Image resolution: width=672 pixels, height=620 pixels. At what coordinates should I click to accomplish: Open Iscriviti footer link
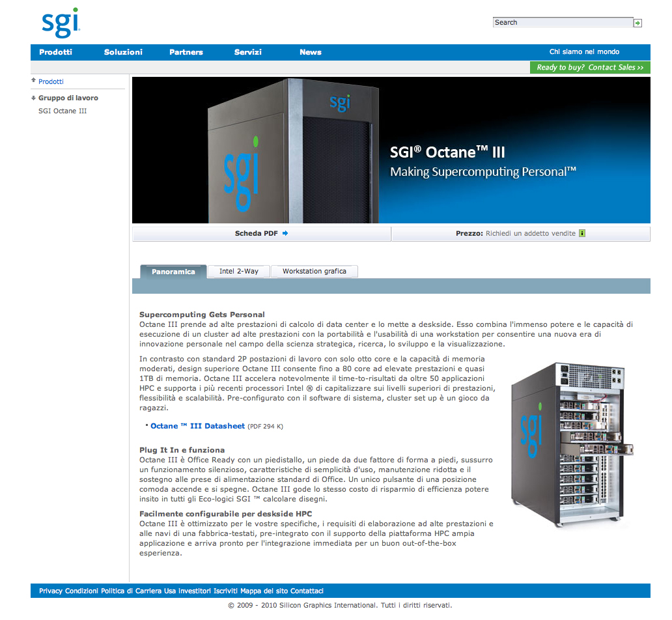(225, 591)
